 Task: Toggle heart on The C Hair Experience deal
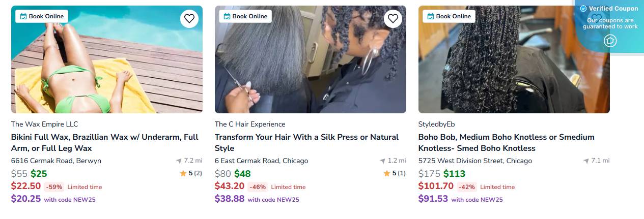coord(393,19)
